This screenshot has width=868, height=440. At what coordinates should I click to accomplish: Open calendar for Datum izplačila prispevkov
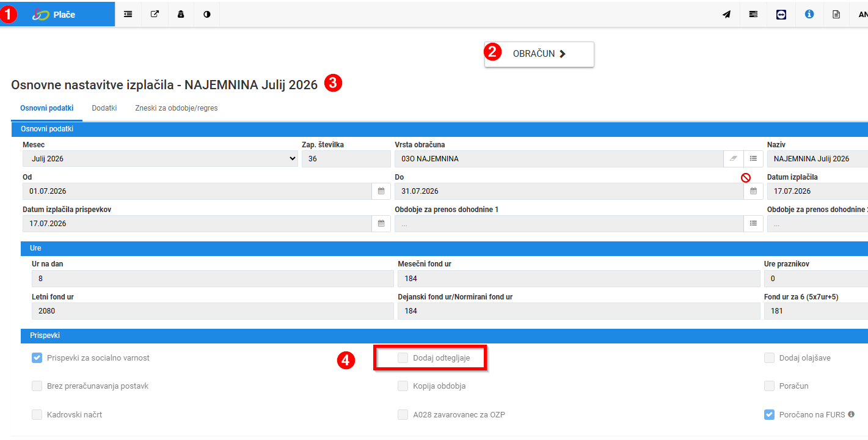pos(381,224)
